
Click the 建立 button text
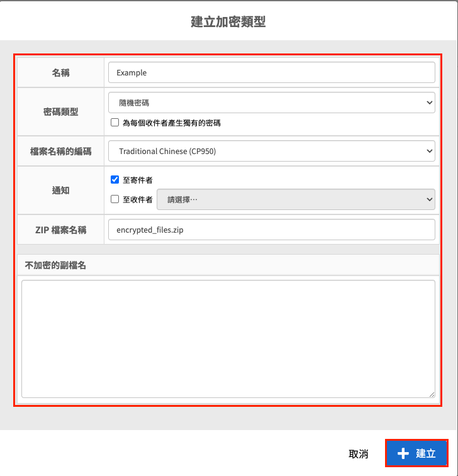click(x=426, y=453)
